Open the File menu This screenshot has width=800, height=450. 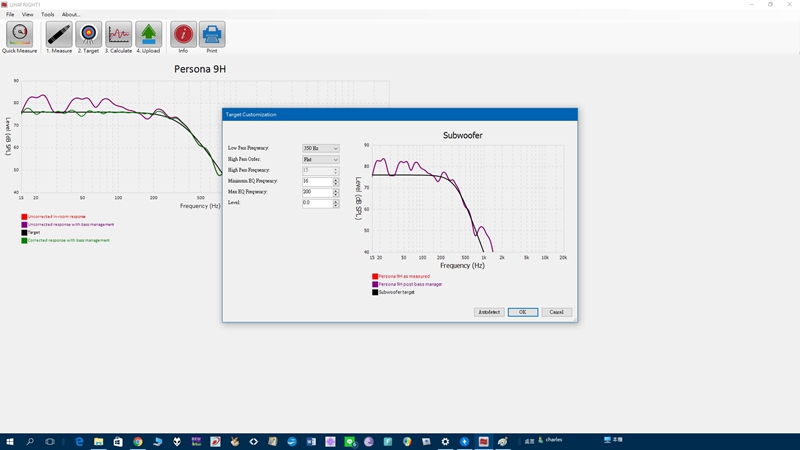click(x=10, y=14)
